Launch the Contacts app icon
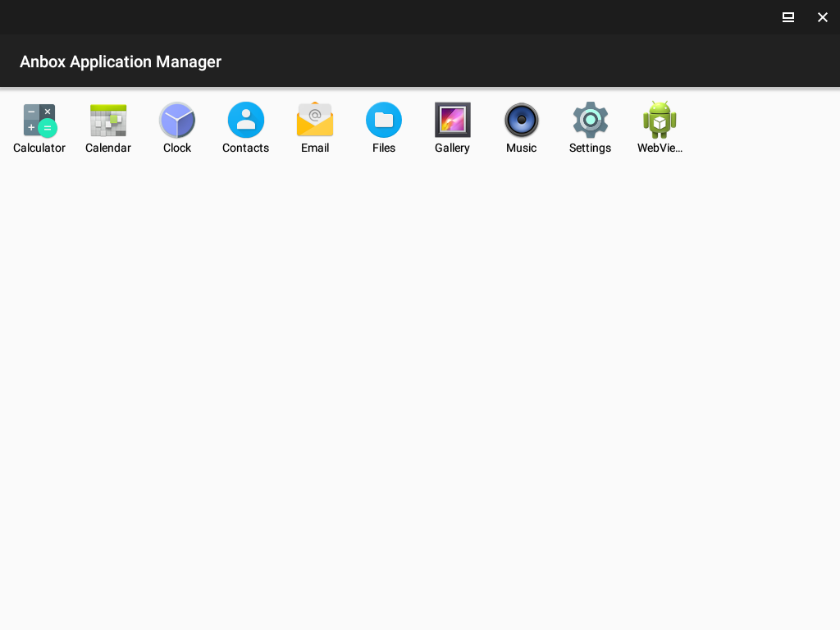Screen dimensions: 840x630 [246, 120]
